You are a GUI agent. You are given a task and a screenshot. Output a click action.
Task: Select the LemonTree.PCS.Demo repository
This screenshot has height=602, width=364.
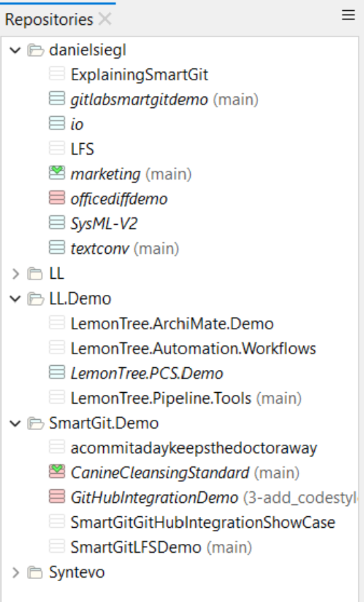coord(147,373)
